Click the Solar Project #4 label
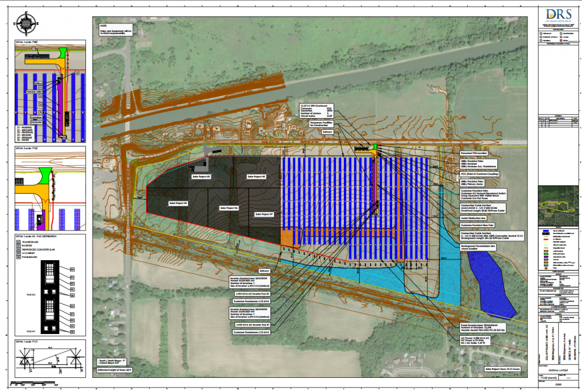This screenshot has height=392, width=582. 178,203
